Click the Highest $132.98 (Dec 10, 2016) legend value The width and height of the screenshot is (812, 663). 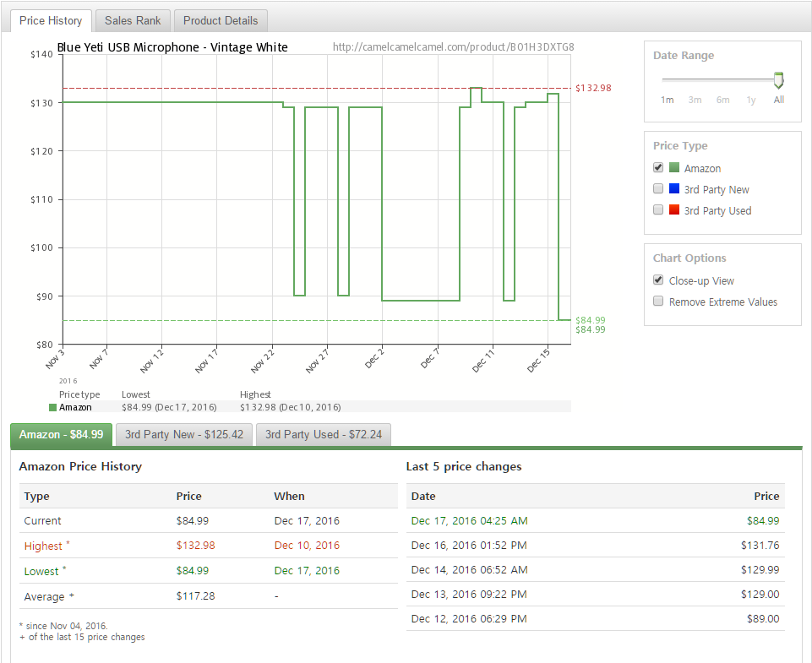point(291,407)
